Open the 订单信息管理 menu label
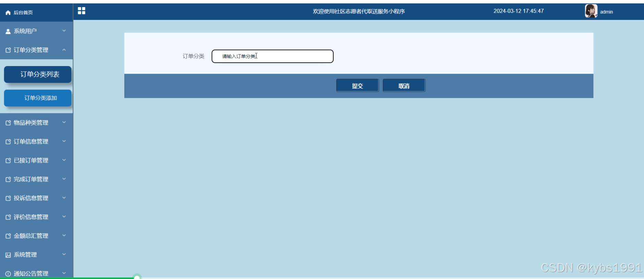The height and width of the screenshot is (279, 644). point(31,141)
